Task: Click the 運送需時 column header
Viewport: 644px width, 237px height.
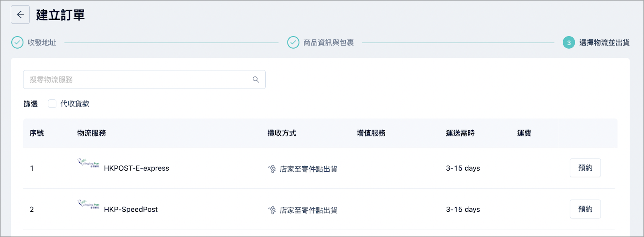Action: [x=460, y=133]
